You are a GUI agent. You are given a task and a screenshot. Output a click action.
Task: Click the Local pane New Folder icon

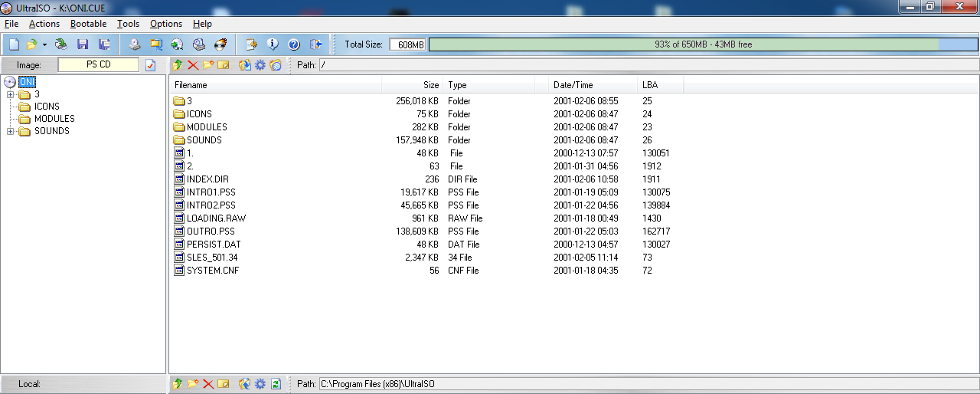193,384
